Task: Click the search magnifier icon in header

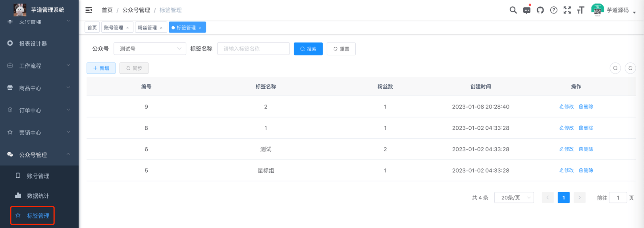Action: pyautogui.click(x=513, y=10)
